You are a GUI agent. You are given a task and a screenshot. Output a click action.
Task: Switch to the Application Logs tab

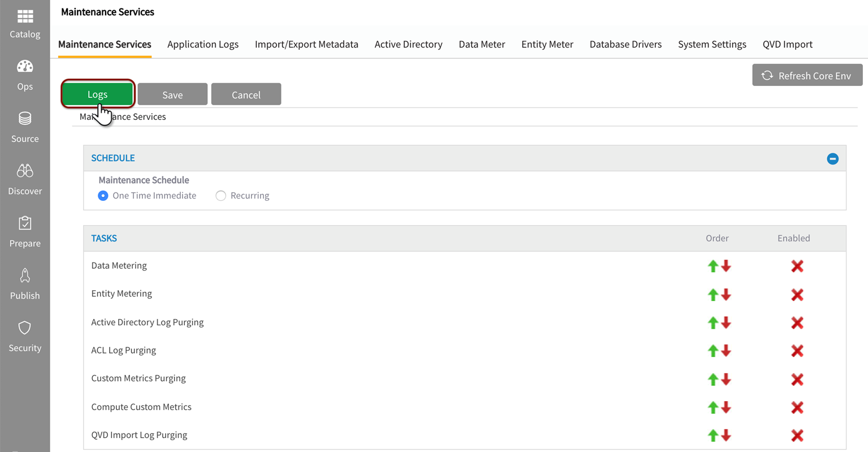coord(203,44)
